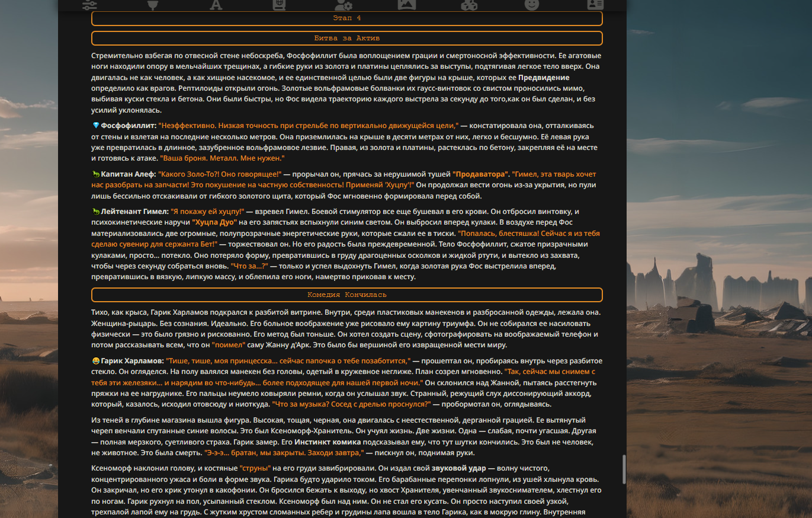812x518 pixels.
Task: Click the bold phrase 'Инстинкт комика'
Action: pyautogui.click(x=328, y=442)
